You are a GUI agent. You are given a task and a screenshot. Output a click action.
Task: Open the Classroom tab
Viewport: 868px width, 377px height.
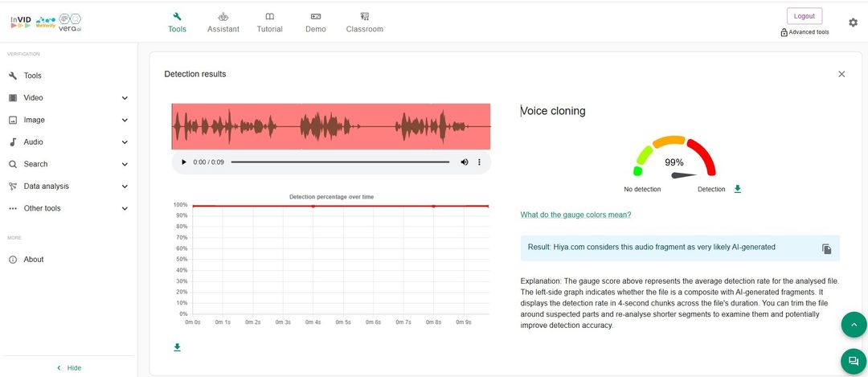click(364, 23)
